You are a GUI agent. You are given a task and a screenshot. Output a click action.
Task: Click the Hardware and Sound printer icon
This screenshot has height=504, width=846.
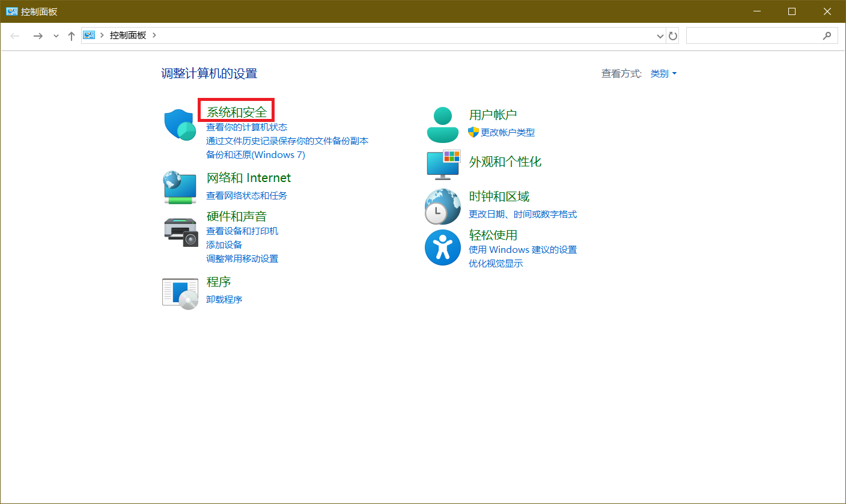180,232
